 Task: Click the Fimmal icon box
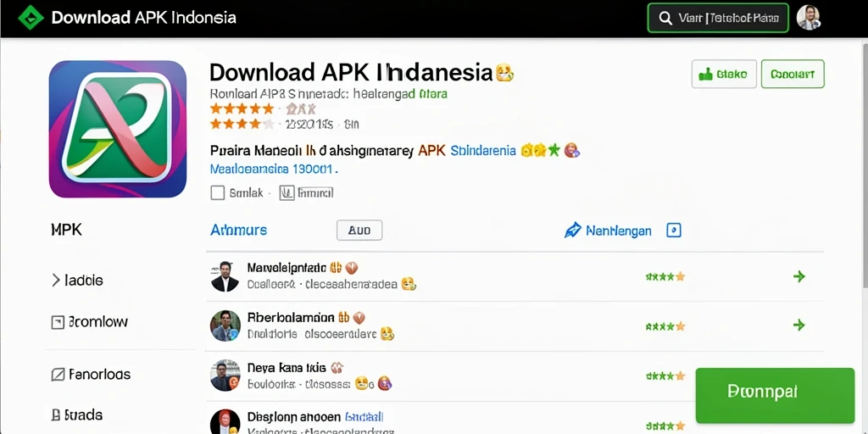(287, 192)
